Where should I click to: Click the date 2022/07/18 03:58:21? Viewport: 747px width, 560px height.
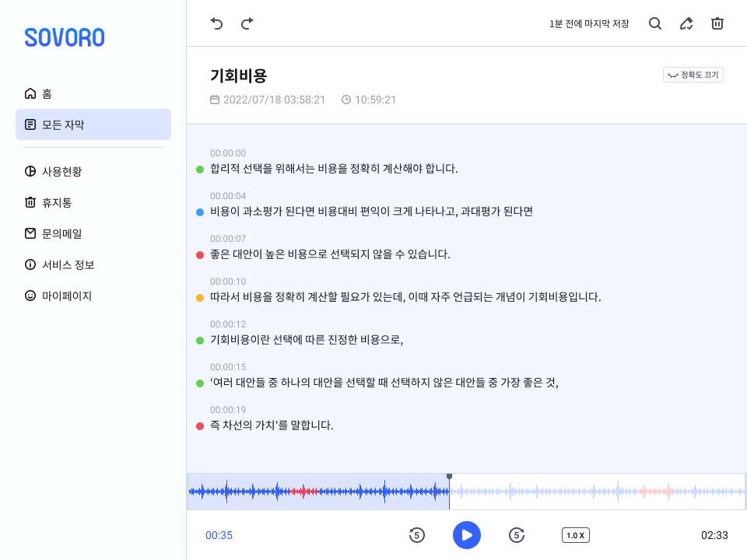[x=275, y=100]
